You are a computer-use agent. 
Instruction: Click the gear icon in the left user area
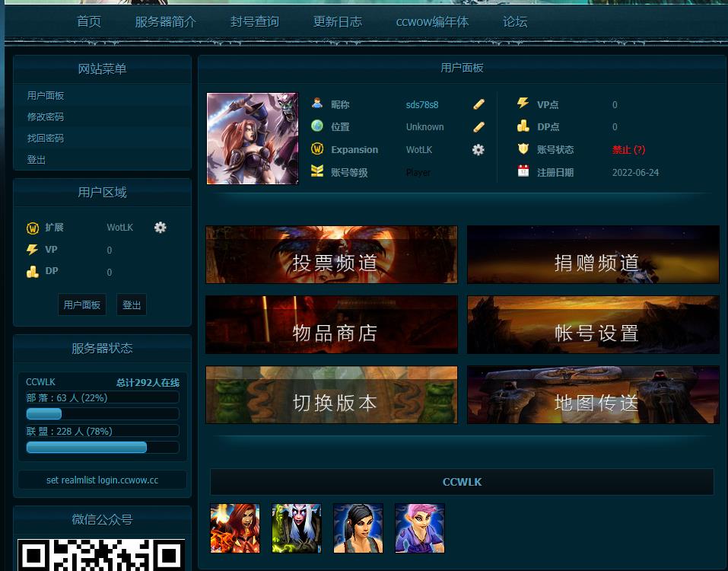(160, 228)
